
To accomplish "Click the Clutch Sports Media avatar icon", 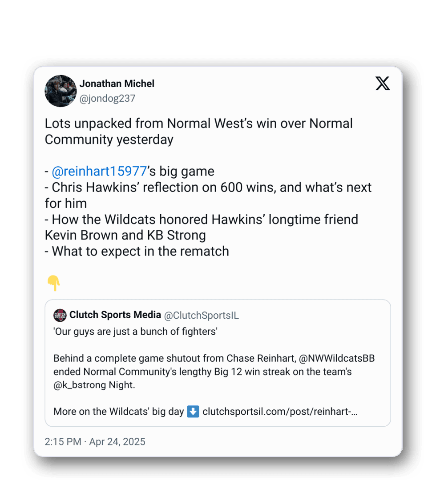I will tap(60, 316).
